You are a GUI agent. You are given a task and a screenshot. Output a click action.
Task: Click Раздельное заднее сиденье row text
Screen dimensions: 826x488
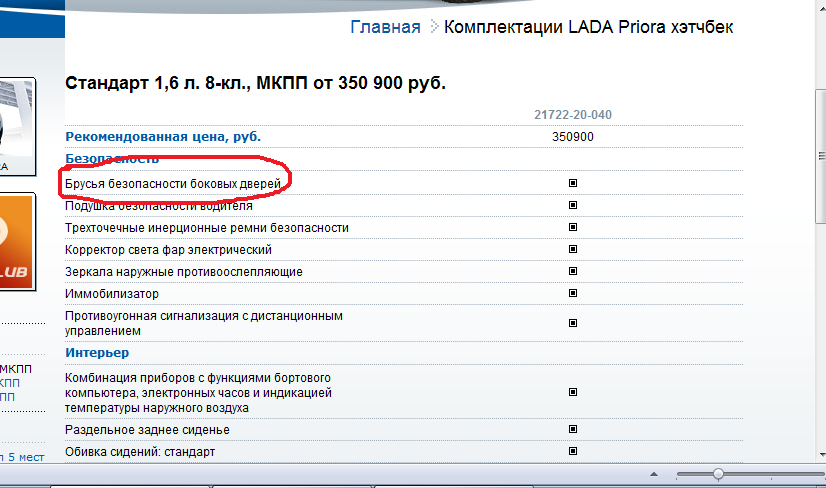[147, 430]
